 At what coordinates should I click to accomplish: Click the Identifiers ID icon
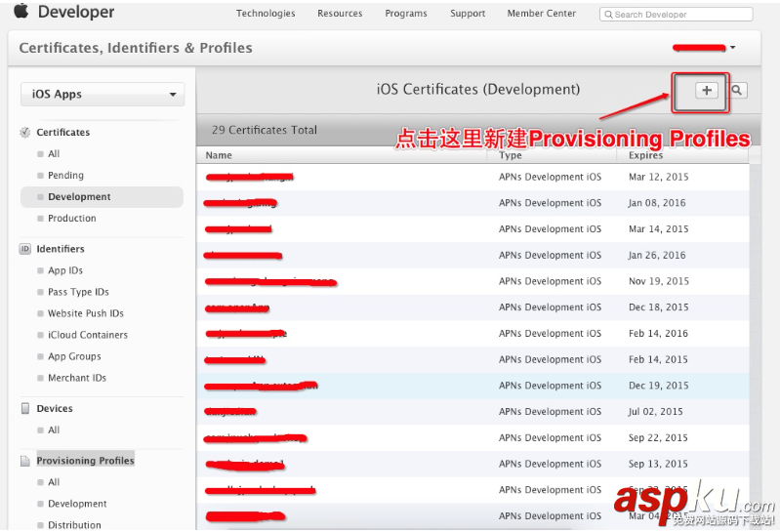tap(24, 249)
